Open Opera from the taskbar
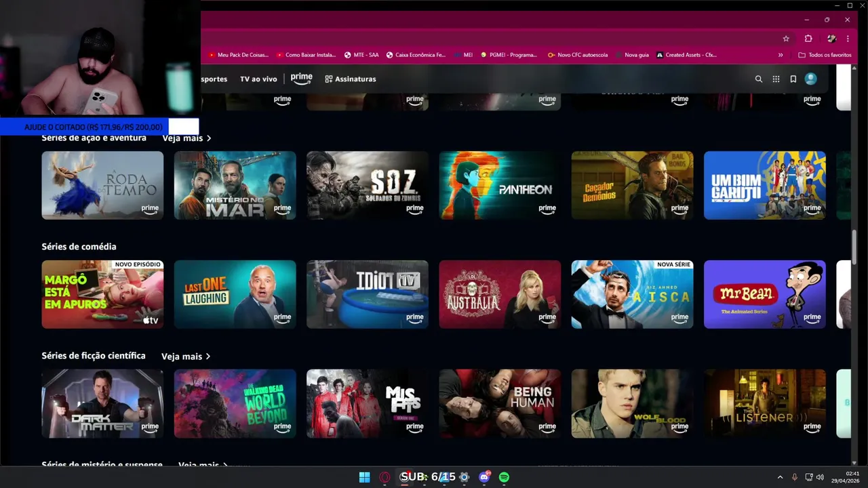Screen dimensions: 868x488 click(x=385, y=477)
